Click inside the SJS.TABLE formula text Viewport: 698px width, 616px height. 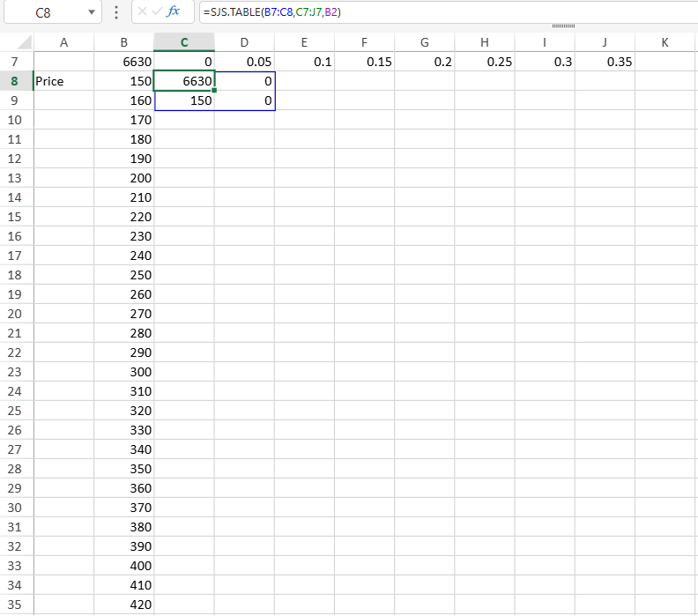272,12
